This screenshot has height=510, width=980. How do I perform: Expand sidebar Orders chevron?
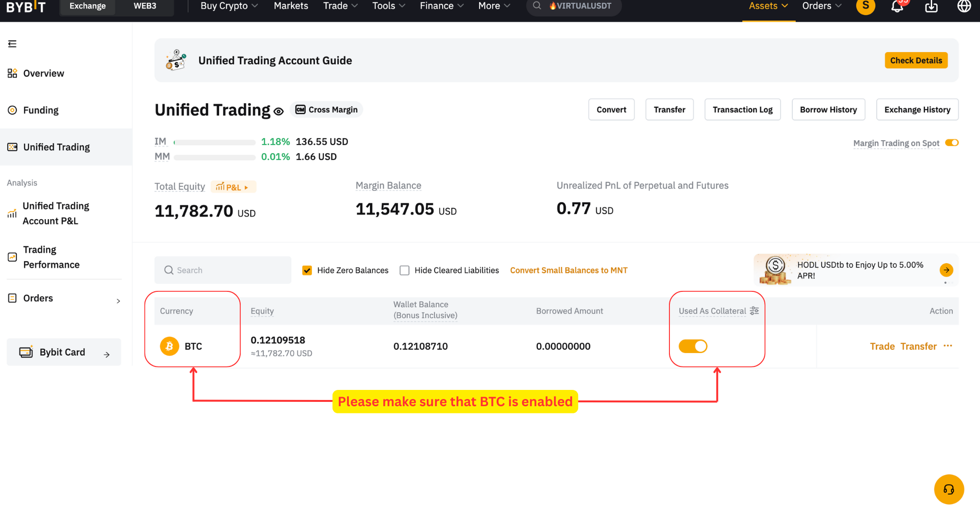(118, 301)
